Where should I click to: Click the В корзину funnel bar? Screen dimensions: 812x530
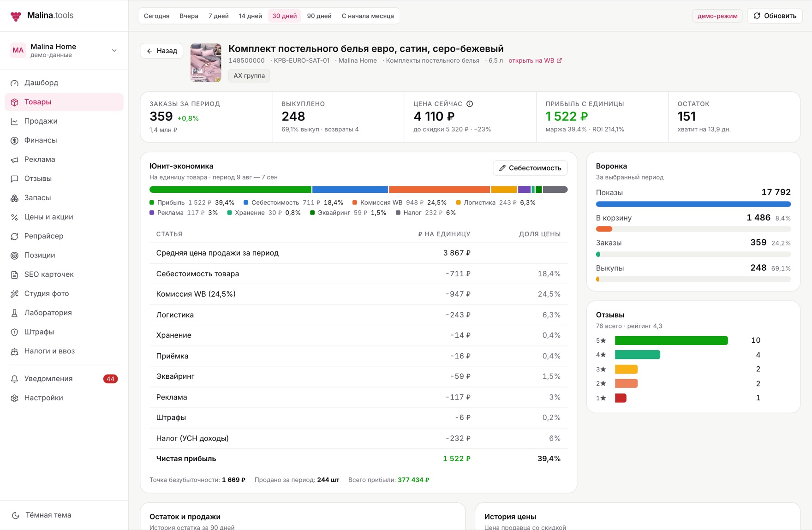pos(693,229)
